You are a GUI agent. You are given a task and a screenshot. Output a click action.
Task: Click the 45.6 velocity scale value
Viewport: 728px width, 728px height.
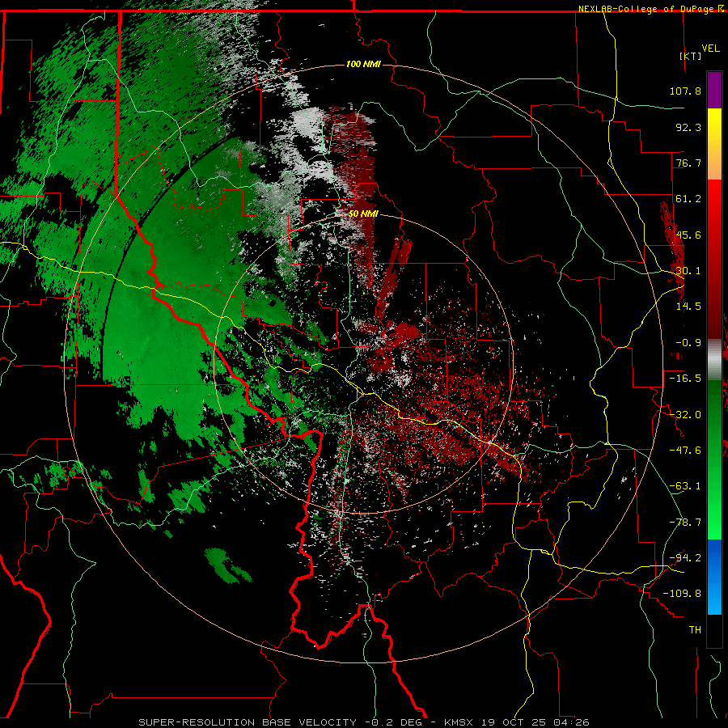688,235
